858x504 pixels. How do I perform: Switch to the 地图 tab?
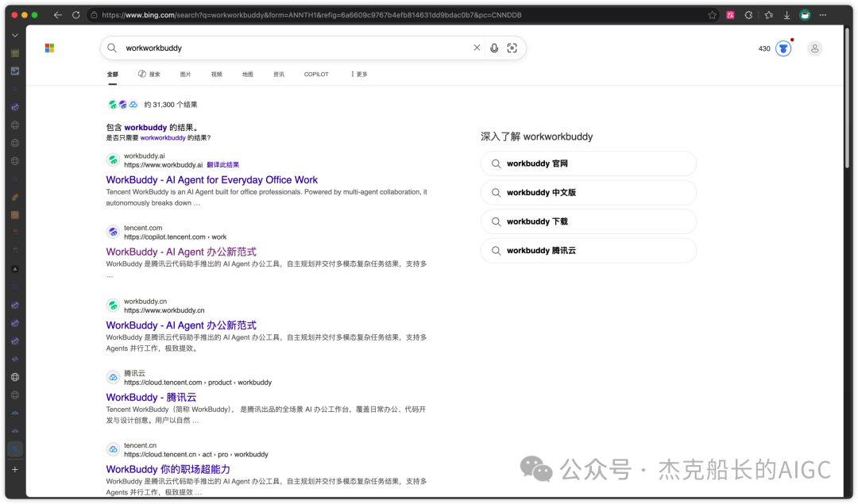click(x=248, y=75)
